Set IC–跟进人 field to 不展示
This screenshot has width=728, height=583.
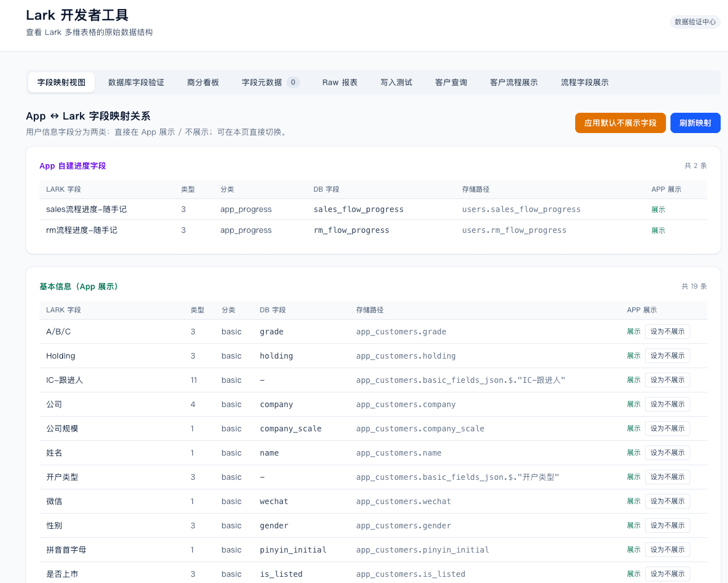coord(668,380)
